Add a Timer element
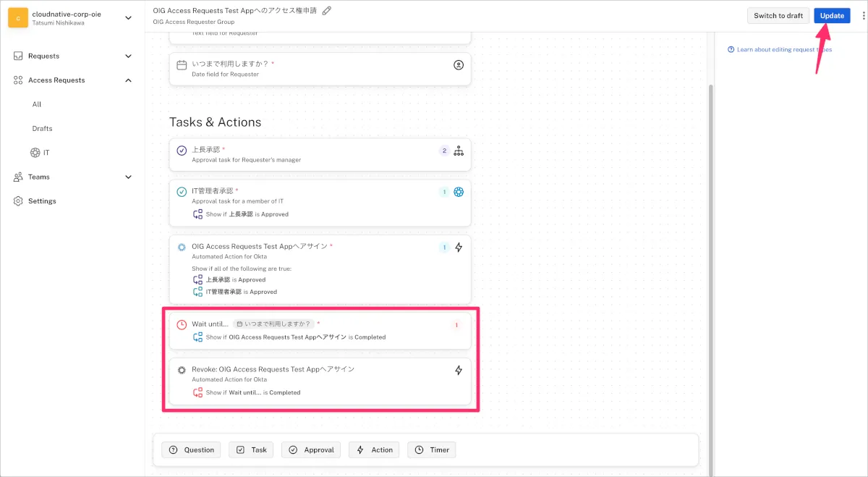 pyautogui.click(x=432, y=449)
